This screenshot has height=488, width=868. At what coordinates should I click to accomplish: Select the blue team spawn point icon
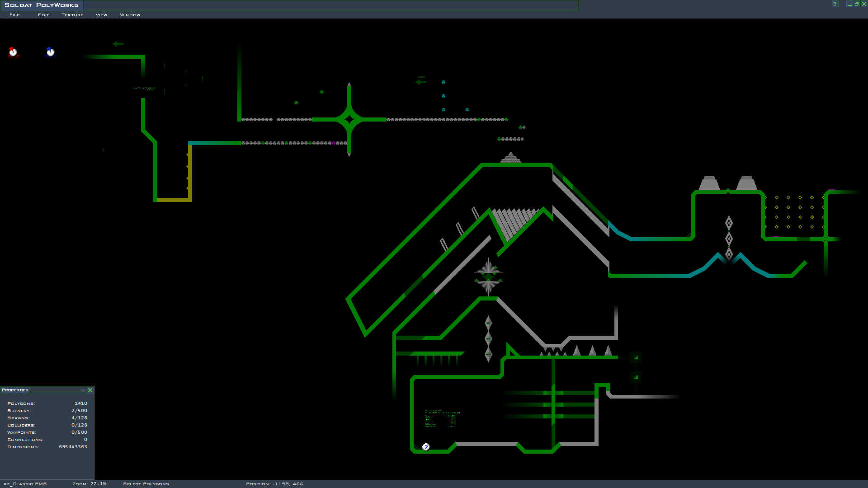coord(51,52)
